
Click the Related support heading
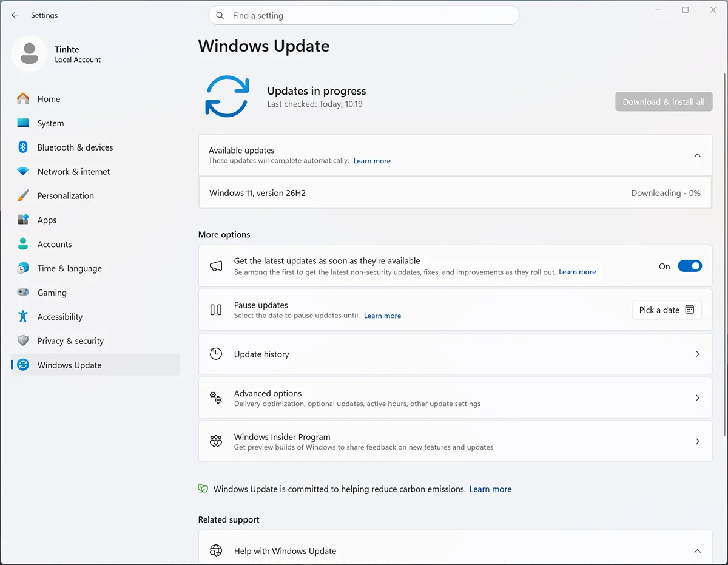[229, 519]
